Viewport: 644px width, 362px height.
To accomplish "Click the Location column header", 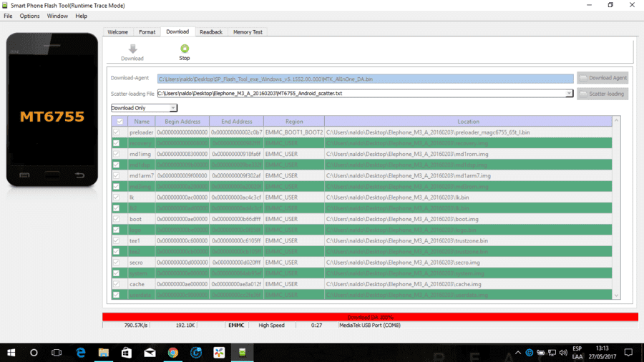I will (x=468, y=122).
